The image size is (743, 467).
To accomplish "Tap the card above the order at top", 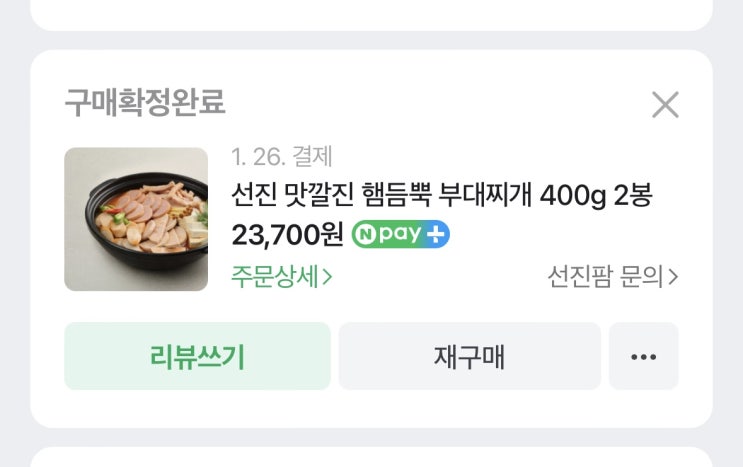I will (x=372, y=14).
